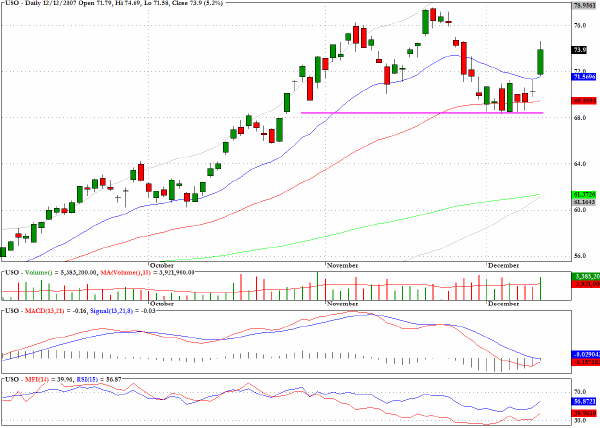
Task: Click the 68.0 price axis label
Action: (x=580, y=117)
